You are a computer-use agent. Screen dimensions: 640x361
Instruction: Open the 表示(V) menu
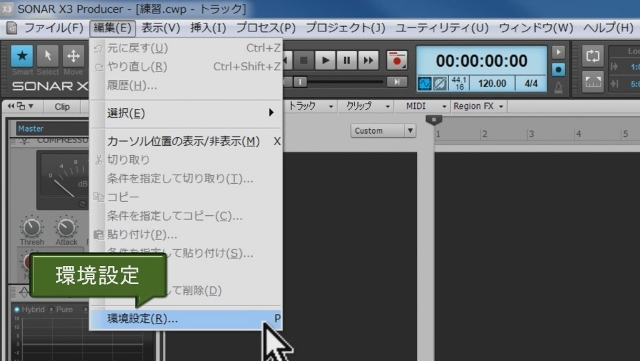click(x=160, y=28)
